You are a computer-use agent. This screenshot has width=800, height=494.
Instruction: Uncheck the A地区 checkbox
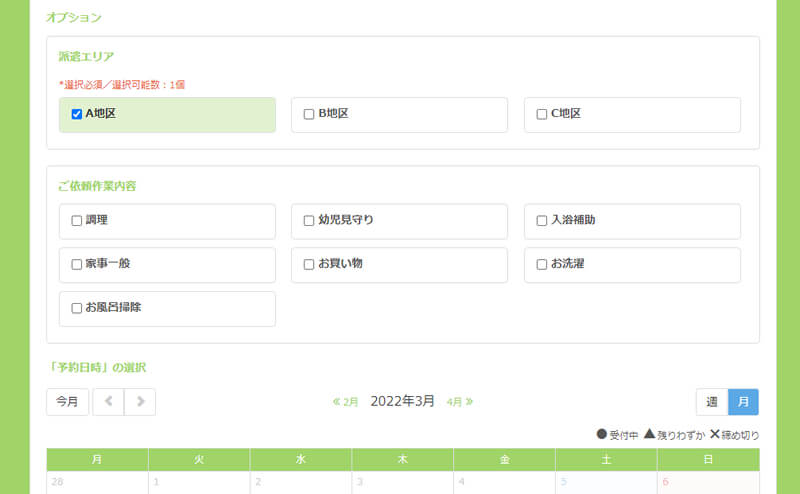click(77, 114)
